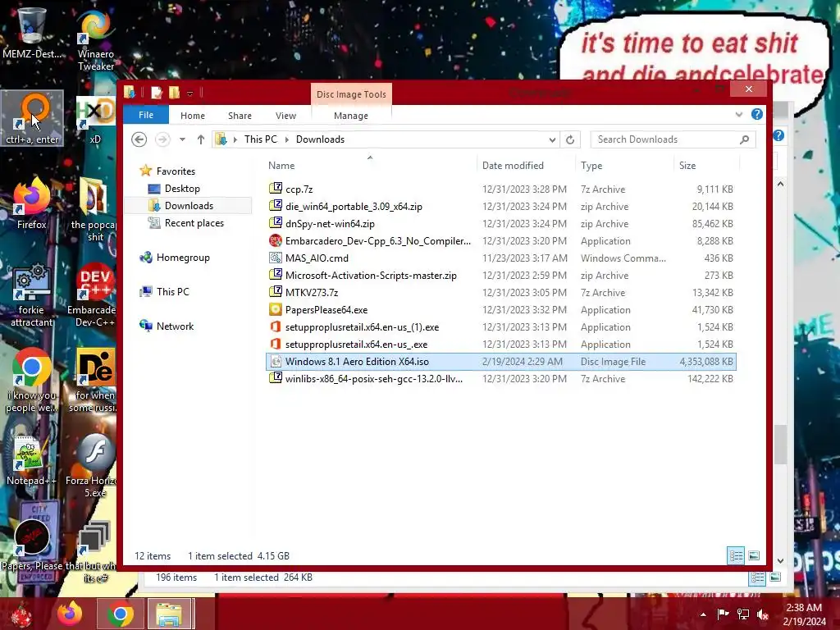840x630 pixels.
Task: Open Action Center flag tray icon
Action: click(x=723, y=614)
